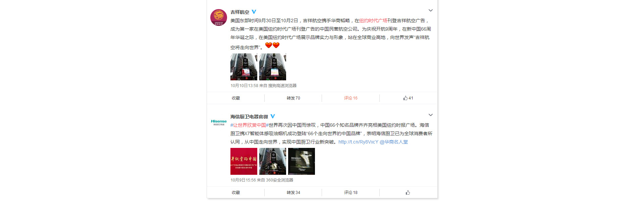
Task: Favorite (收藏) the 吉祥航空 post
Action: [236, 98]
